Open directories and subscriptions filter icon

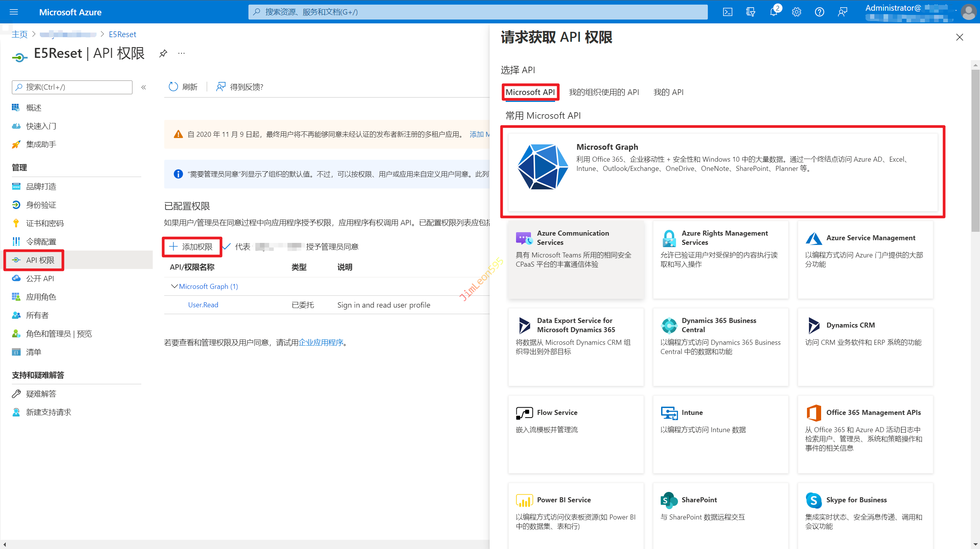[751, 12]
